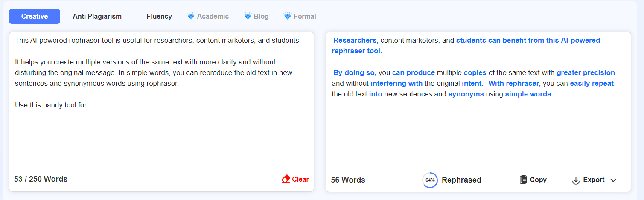Open the Export menu label
The width and height of the screenshot is (644, 200).
(594, 180)
